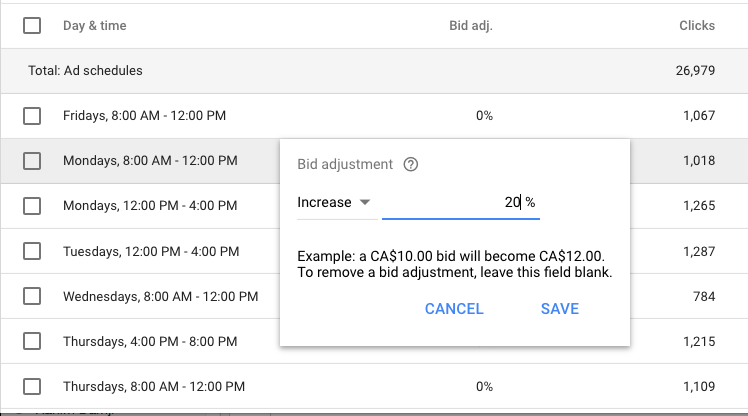Click the 1,018 clicks value
The width and height of the screenshot is (748, 416).
[x=699, y=161]
